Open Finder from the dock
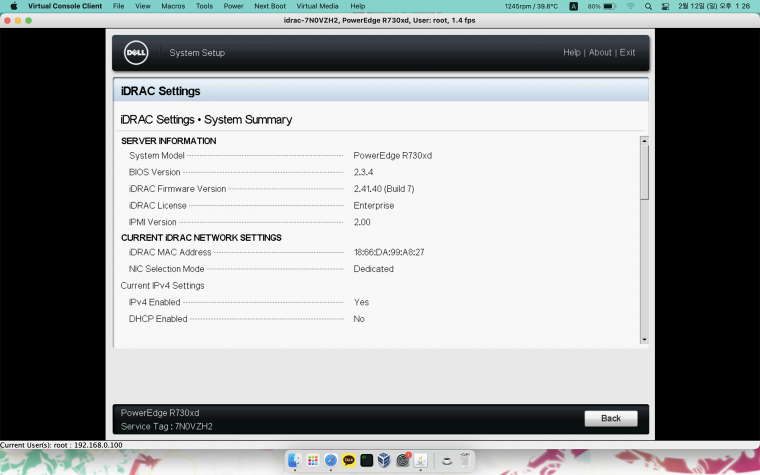This screenshot has width=760, height=475. coord(294,460)
